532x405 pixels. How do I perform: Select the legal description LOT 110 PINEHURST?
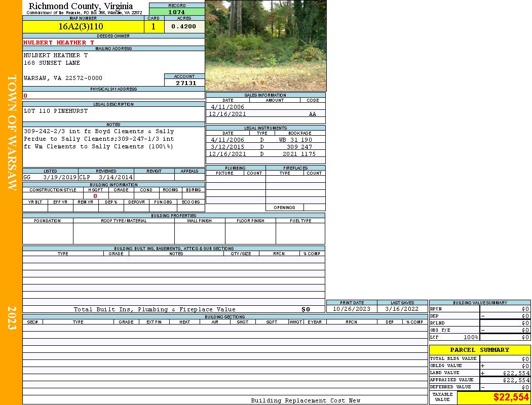tap(56, 111)
